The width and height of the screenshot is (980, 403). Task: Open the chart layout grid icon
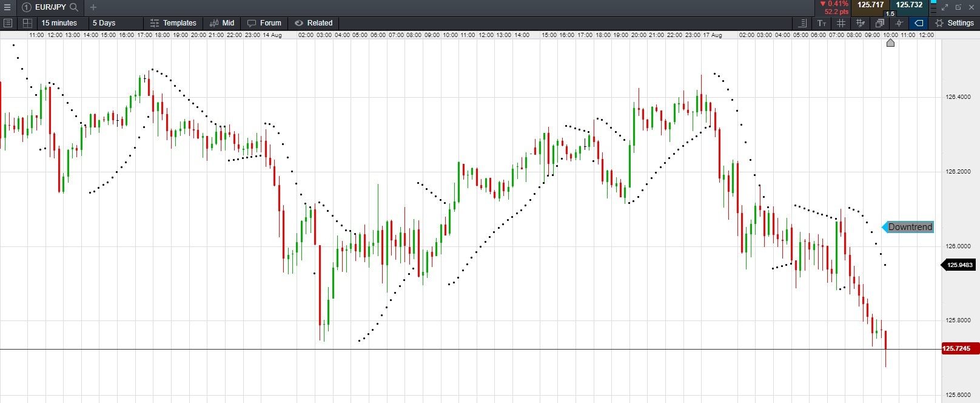[x=27, y=23]
